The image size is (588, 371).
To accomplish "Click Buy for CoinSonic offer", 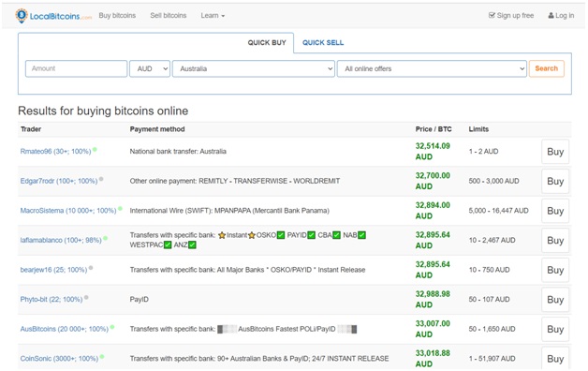I will tap(555, 359).
